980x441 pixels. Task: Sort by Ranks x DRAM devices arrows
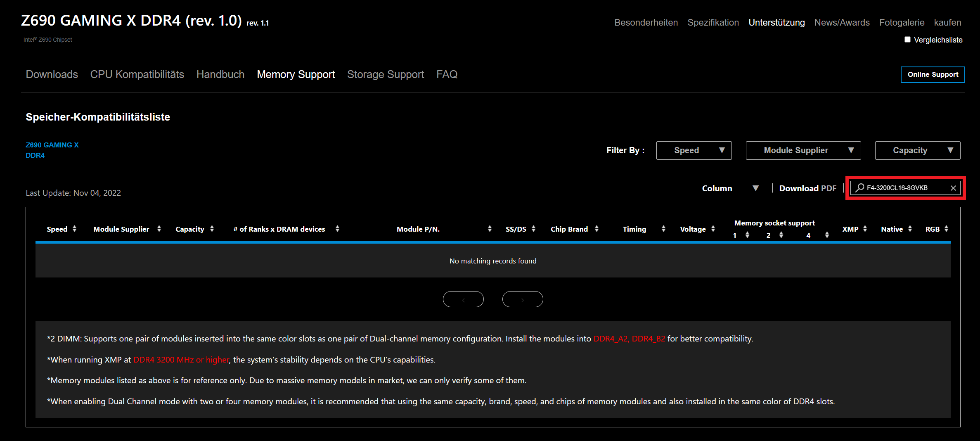click(337, 229)
